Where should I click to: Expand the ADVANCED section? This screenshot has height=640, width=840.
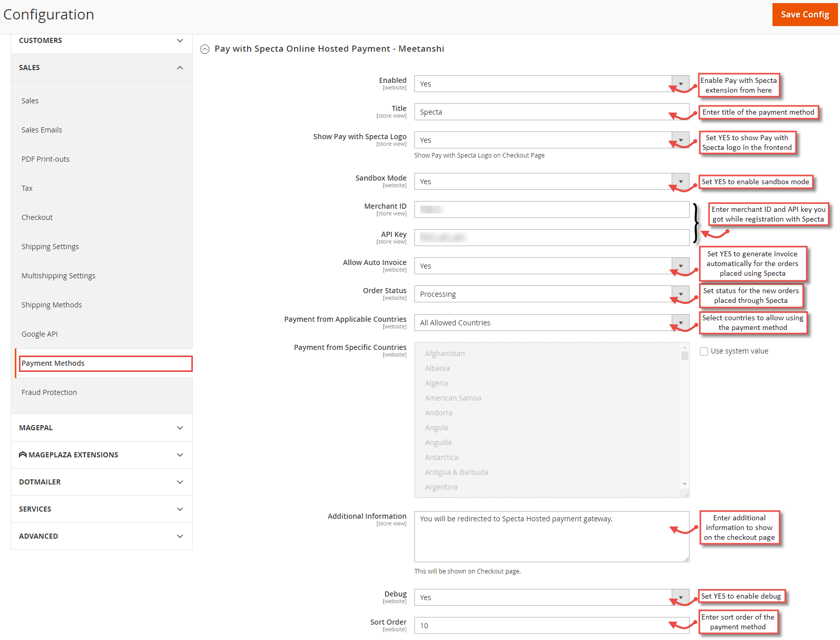pos(180,536)
